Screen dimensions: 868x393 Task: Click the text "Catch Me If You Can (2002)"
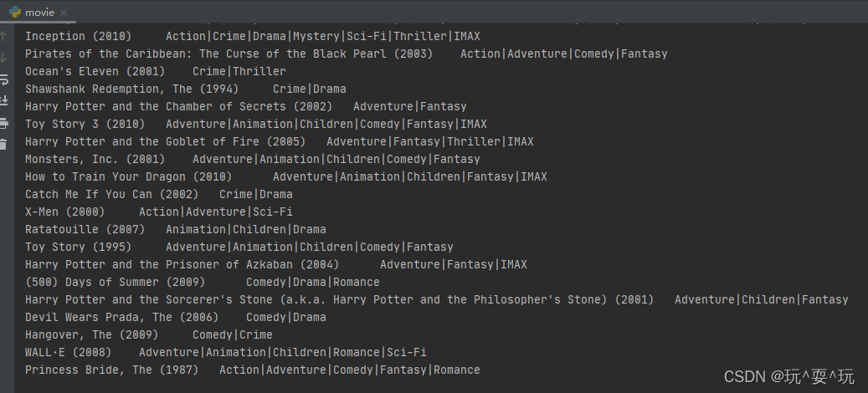coord(112,195)
